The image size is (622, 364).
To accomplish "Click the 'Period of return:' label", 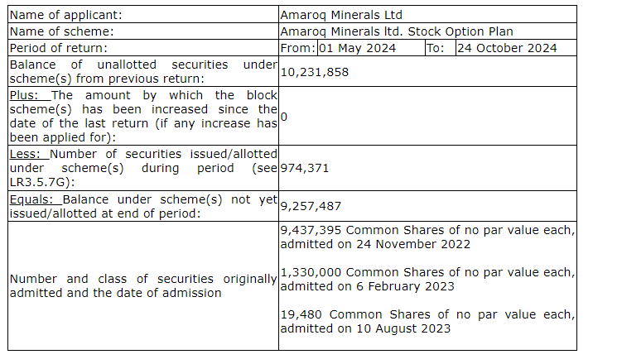I will 60,48.
